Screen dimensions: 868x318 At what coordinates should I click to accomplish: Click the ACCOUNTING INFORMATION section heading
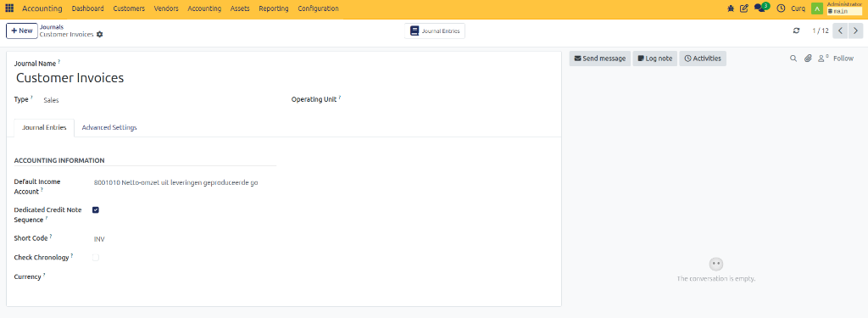point(59,160)
